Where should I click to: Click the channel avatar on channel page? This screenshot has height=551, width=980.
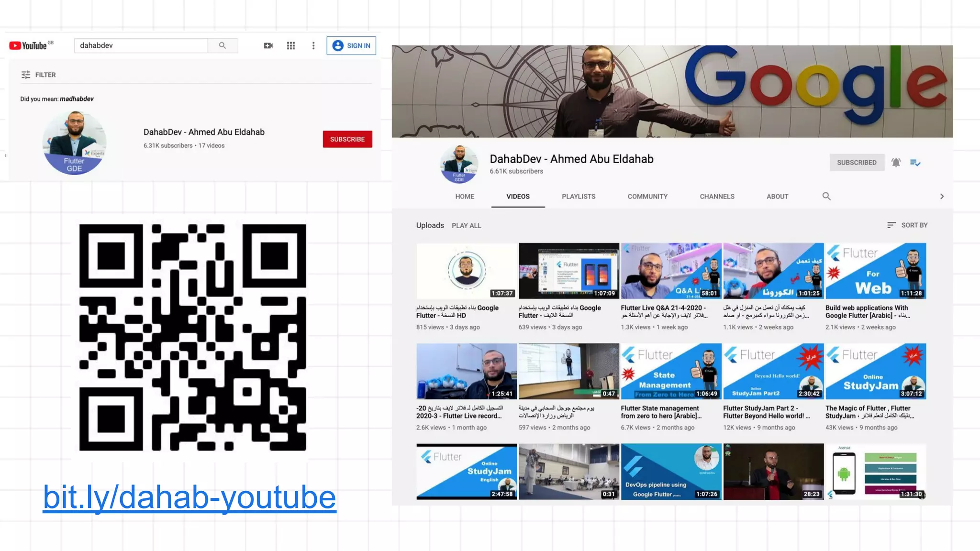point(459,164)
